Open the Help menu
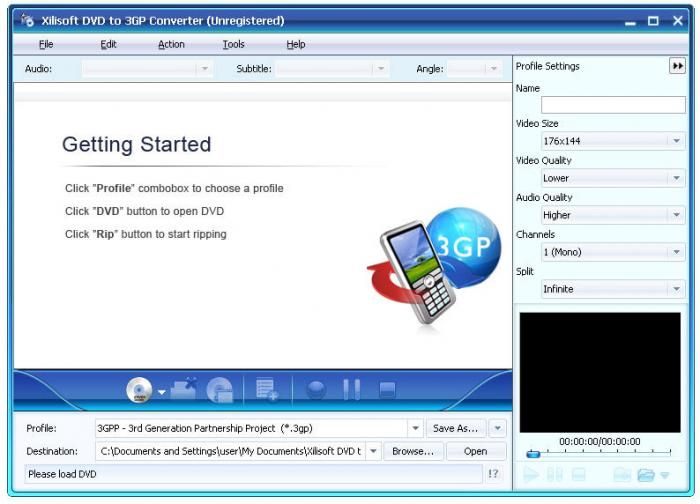Image resolution: width=700 pixels, height=504 pixels. click(296, 44)
